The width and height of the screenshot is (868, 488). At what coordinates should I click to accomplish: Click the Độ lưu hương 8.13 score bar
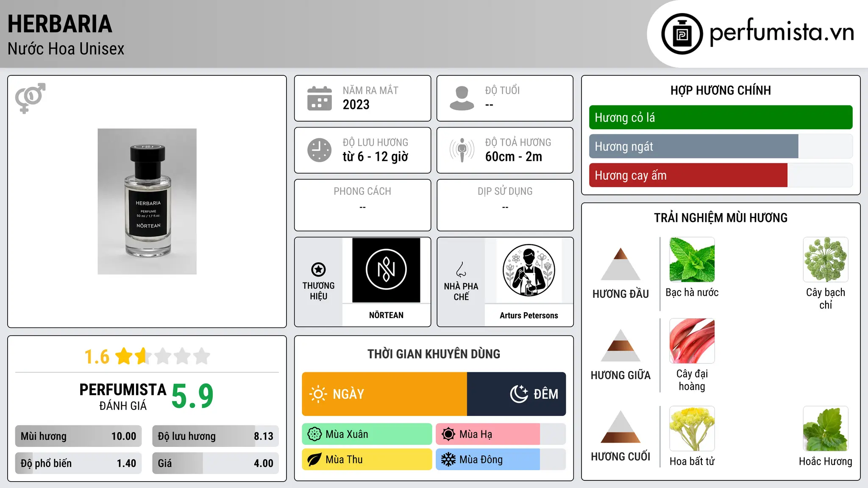click(215, 436)
